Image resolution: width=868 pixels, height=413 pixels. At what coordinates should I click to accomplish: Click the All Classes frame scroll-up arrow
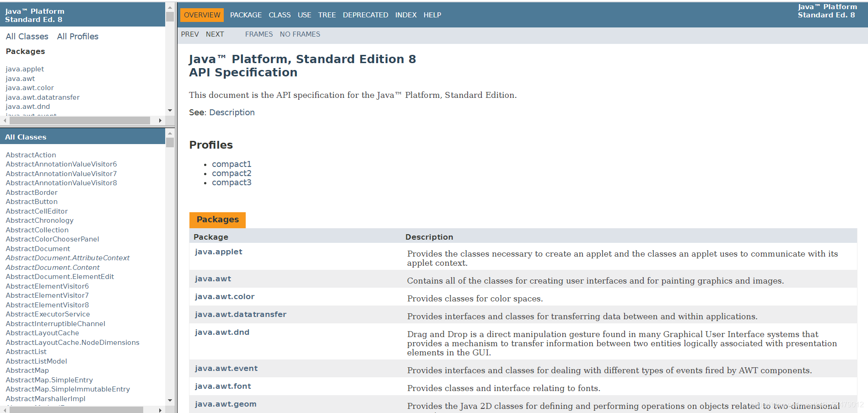coord(170,134)
